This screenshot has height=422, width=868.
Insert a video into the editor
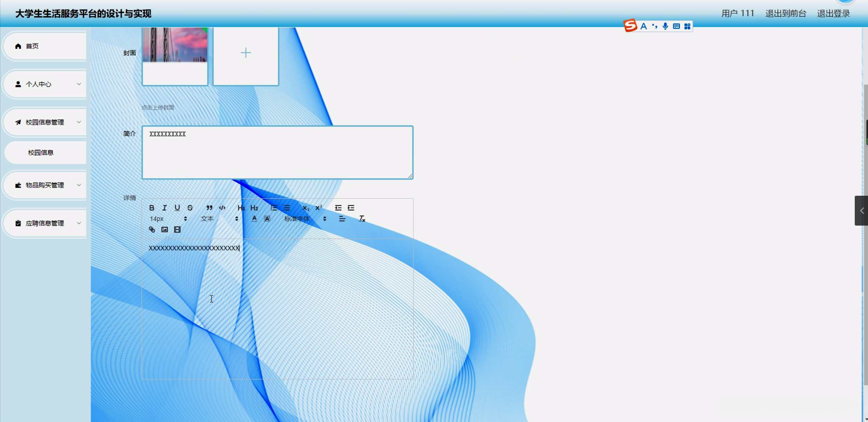pyautogui.click(x=177, y=230)
